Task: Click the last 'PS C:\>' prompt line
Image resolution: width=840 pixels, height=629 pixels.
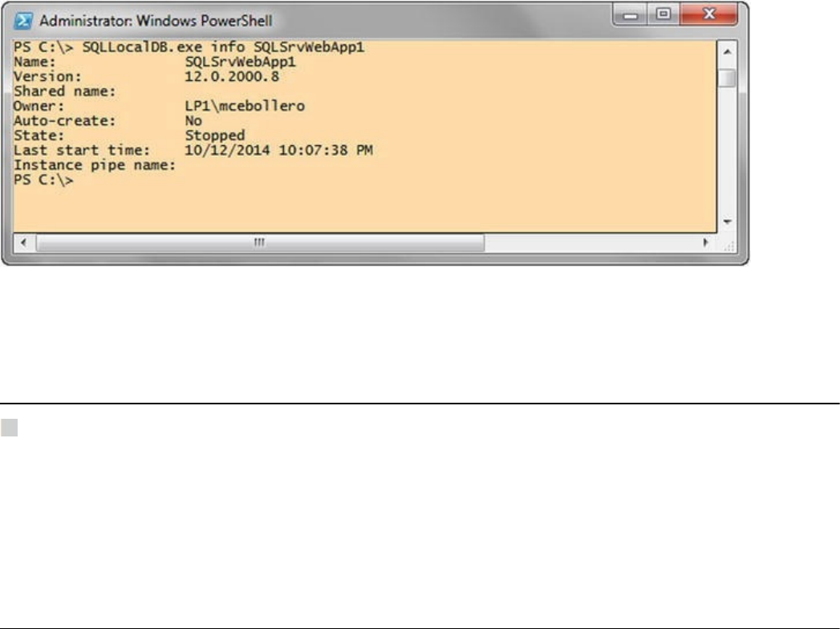Action: 43,180
